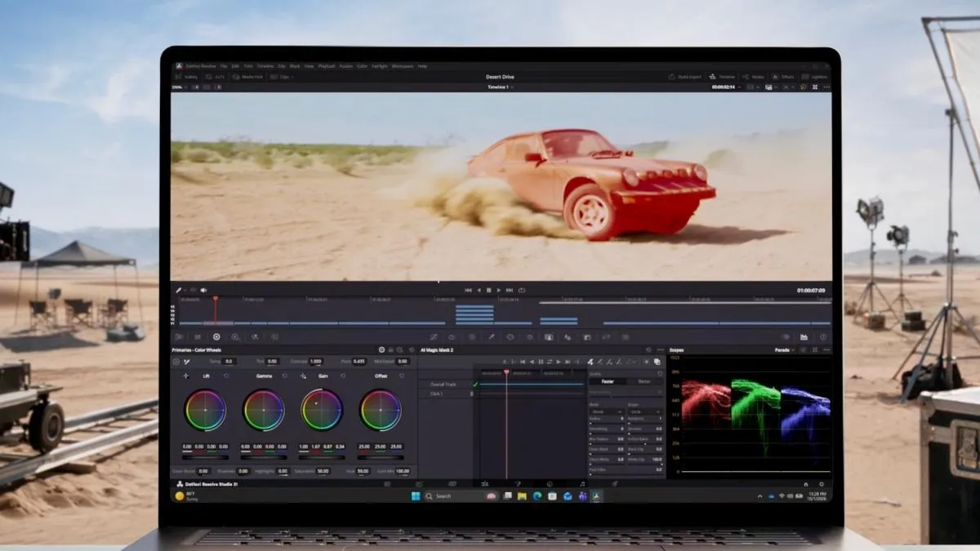Click the Saturation value field showing 50.00
The width and height of the screenshot is (980, 551).
pyautogui.click(x=323, y=471)
